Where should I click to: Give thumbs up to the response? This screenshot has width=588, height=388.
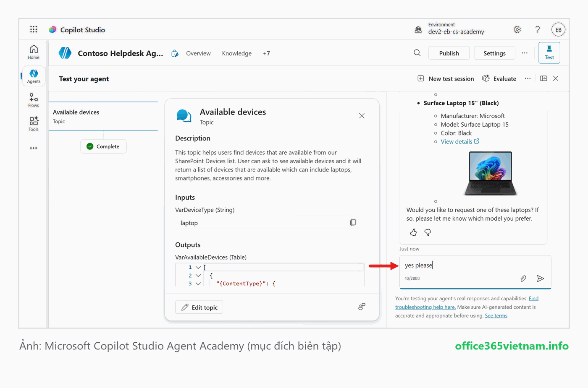click(x=413, y=232)
